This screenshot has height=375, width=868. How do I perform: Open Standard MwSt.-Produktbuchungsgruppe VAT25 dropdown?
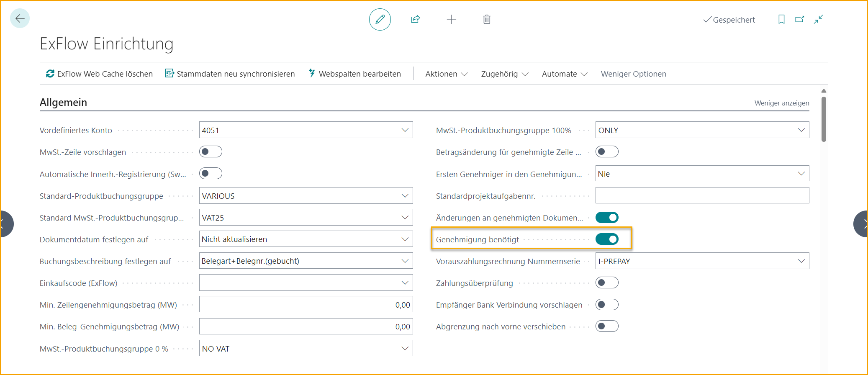point(405,218)
